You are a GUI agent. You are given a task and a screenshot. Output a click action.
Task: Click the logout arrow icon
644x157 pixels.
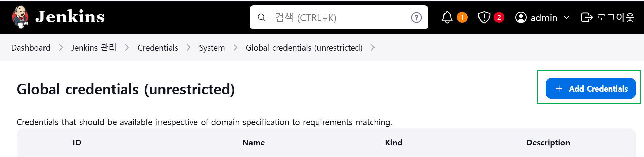coord(587,17)
